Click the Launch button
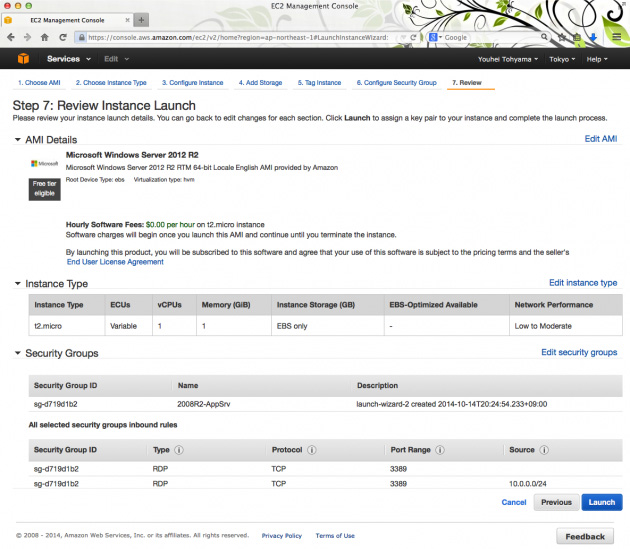The image size is (630, 549). click(601, 502)
